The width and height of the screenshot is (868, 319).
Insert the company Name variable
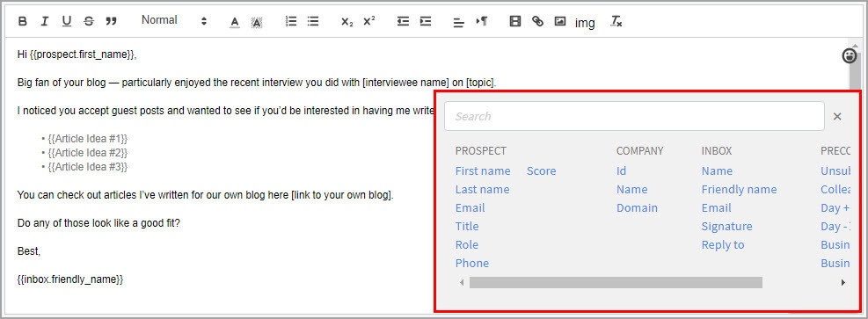[x=631, y=189]
